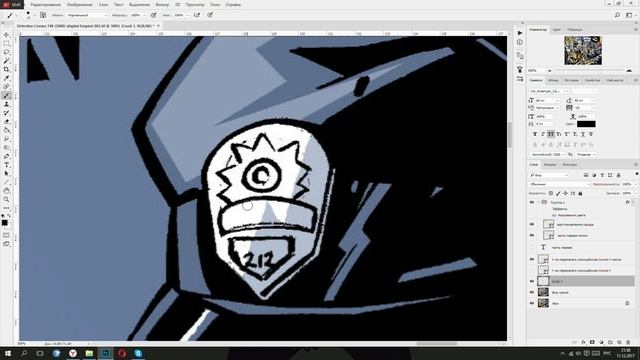Toggle Underline in the Character panel
The height and width of the screenshot is (360, 640).
coord(583,134)
